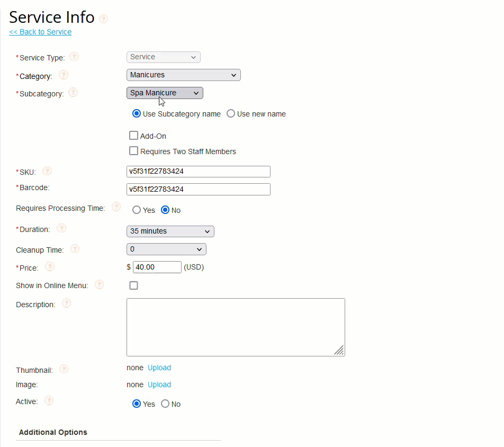Enable the Add-On checkbox
The width and height of the screenshot is (504, 447).
coord(133,135)
